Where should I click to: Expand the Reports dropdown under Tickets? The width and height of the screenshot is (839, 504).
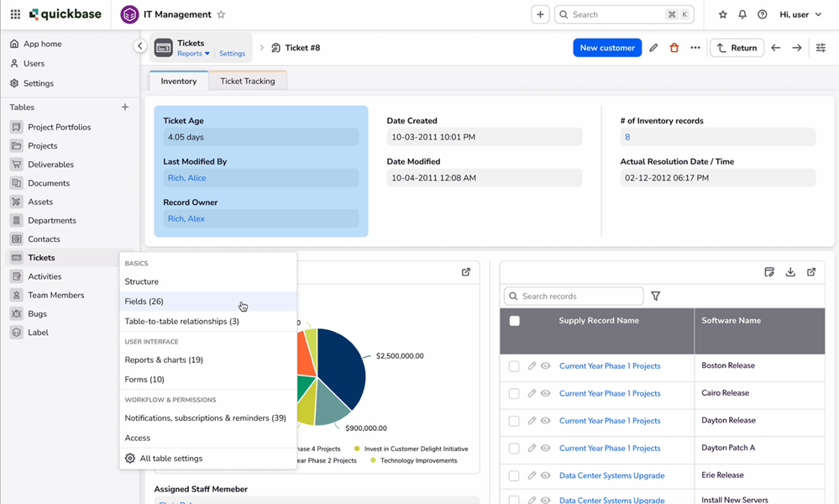[193, 54]
